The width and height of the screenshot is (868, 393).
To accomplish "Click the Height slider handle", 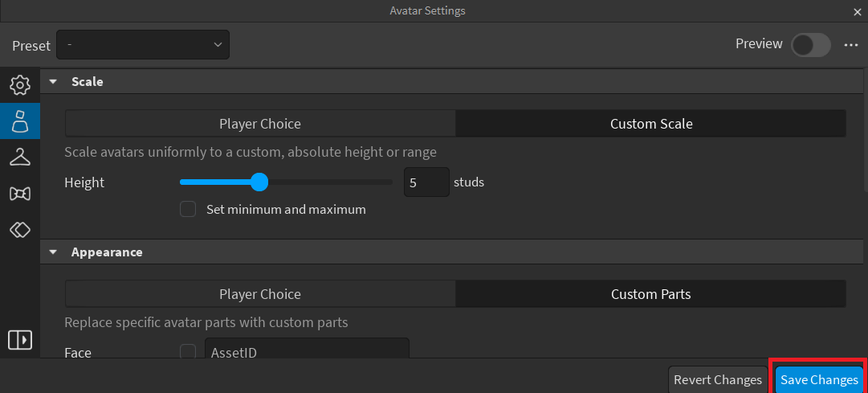I will (x=259, y=182).
